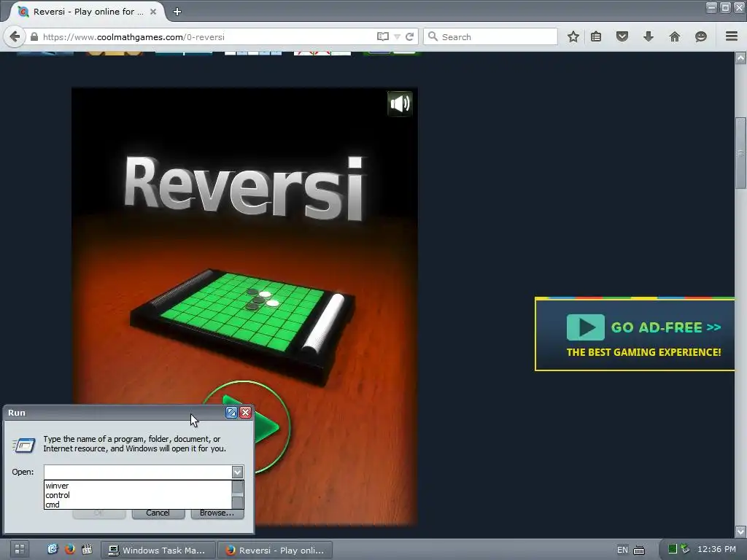Choose cmd from the Run history
This screenshot has height=560, width=747.
(x=138, y=505)
